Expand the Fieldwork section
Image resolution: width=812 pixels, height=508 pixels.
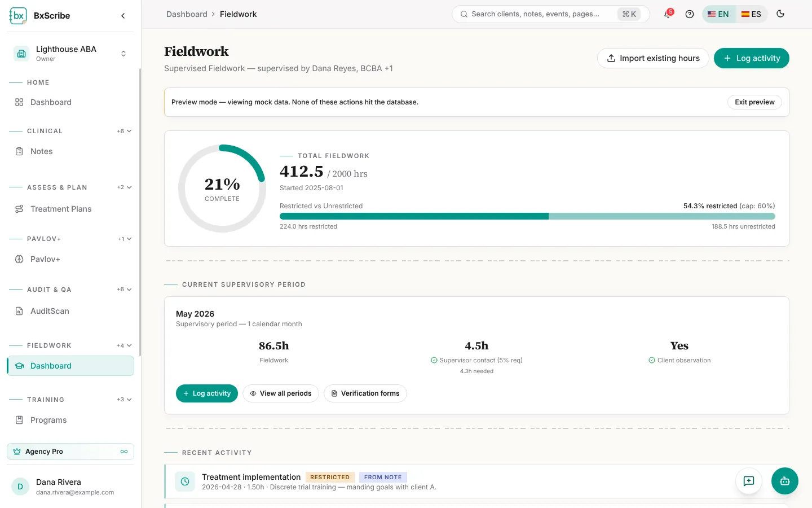(125, 345)
